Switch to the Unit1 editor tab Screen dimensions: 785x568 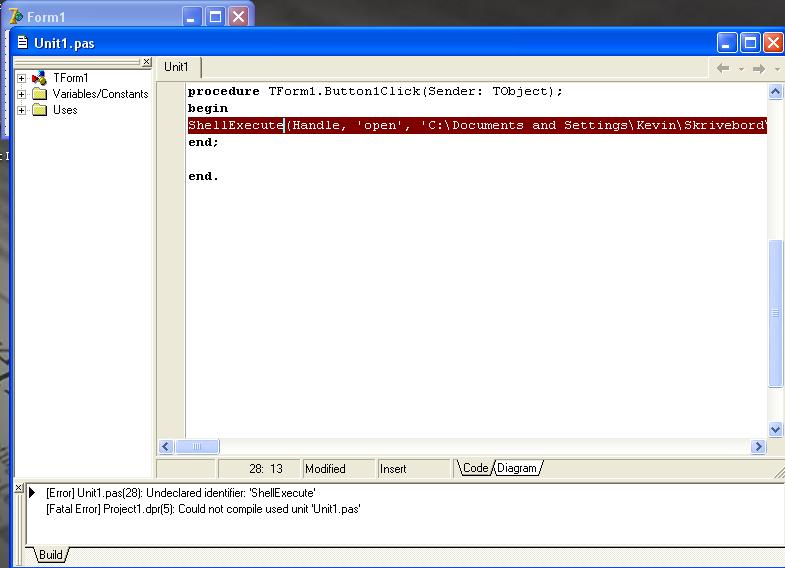[x=176, y=67]
